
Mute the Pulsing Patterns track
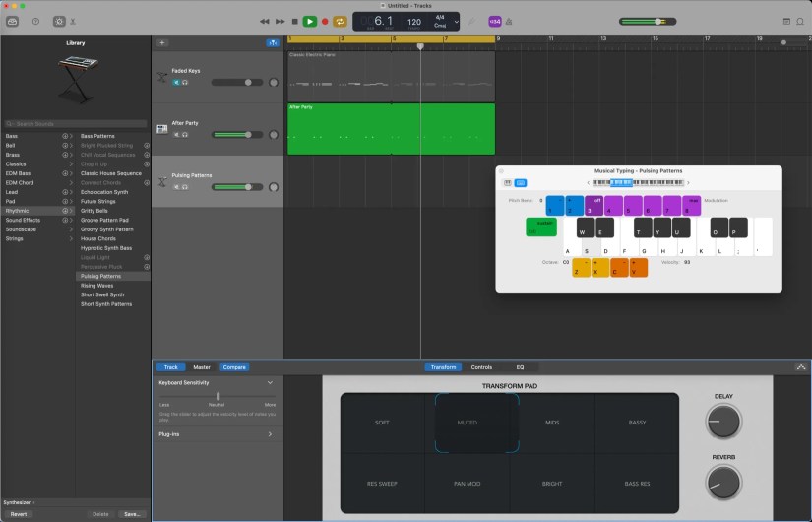(176, 187)
